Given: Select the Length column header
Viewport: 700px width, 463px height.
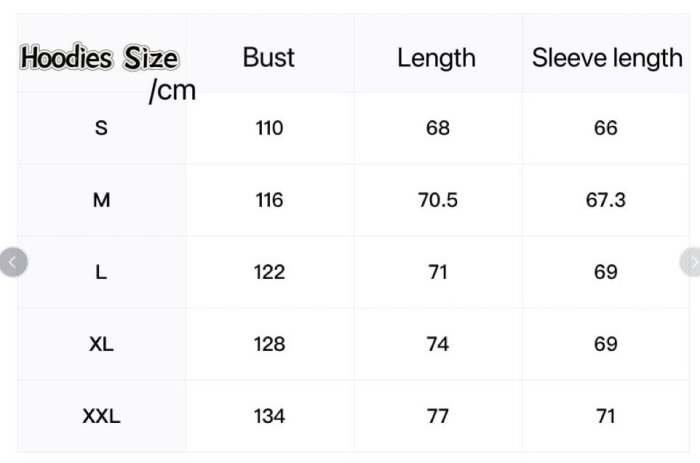Looking at the screenshot, I should (x=437, y=58).
